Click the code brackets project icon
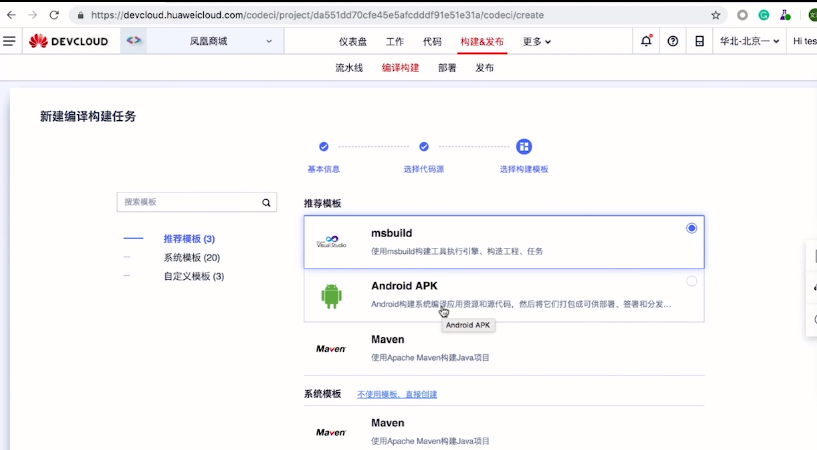The width and height of the screenshot is (817, 450). click(133, 40)
